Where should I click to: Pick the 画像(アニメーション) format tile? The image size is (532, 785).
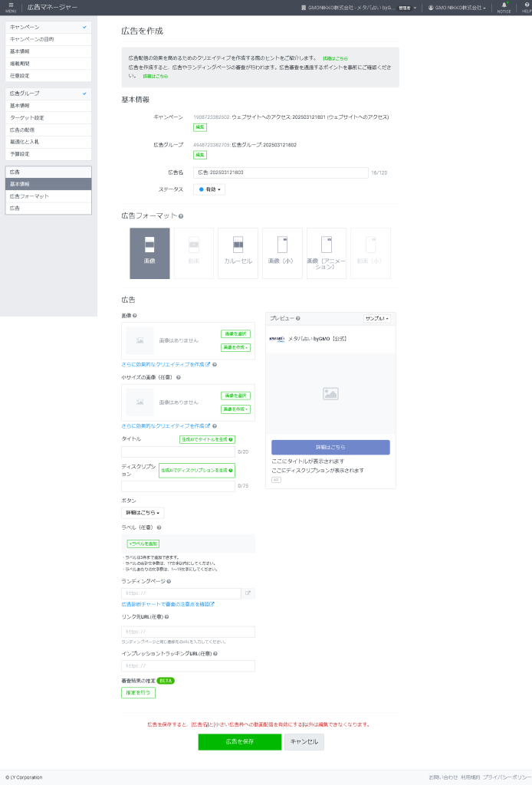pyautogui.click(x=327, y=252)
